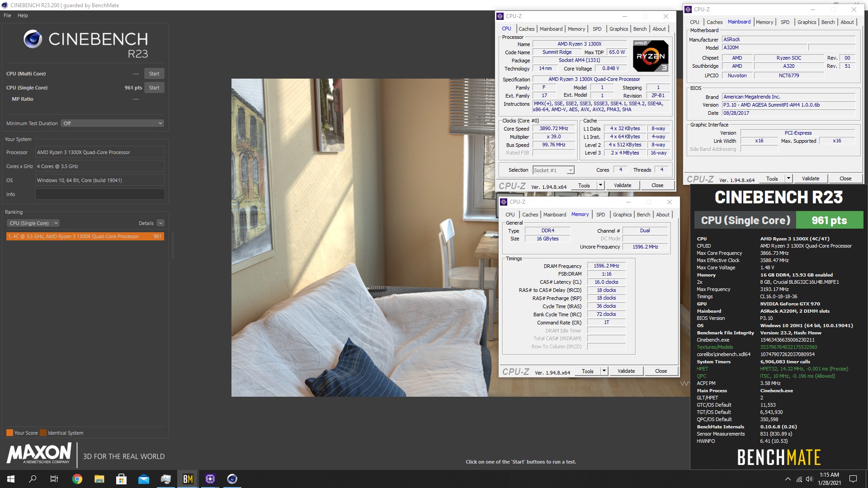
Task: Click Close button in CPU-Z Mainboard window
Action: tap(845, 178)
